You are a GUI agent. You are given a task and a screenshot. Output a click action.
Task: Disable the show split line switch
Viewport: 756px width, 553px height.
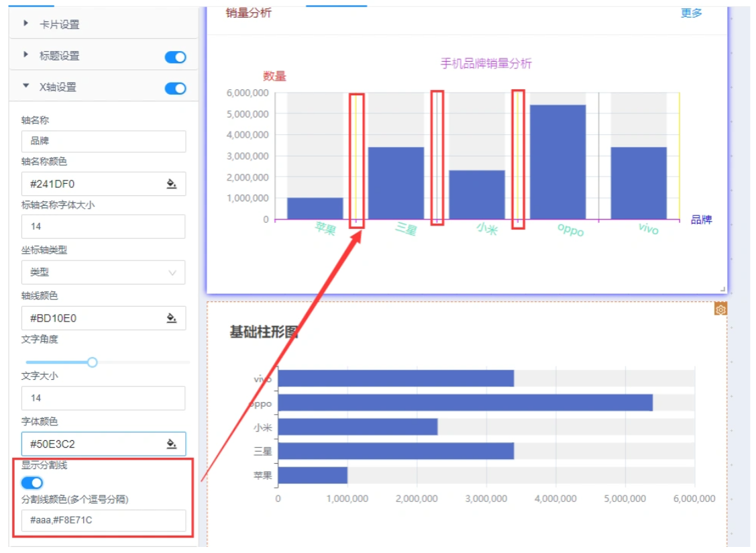[32, 483]
